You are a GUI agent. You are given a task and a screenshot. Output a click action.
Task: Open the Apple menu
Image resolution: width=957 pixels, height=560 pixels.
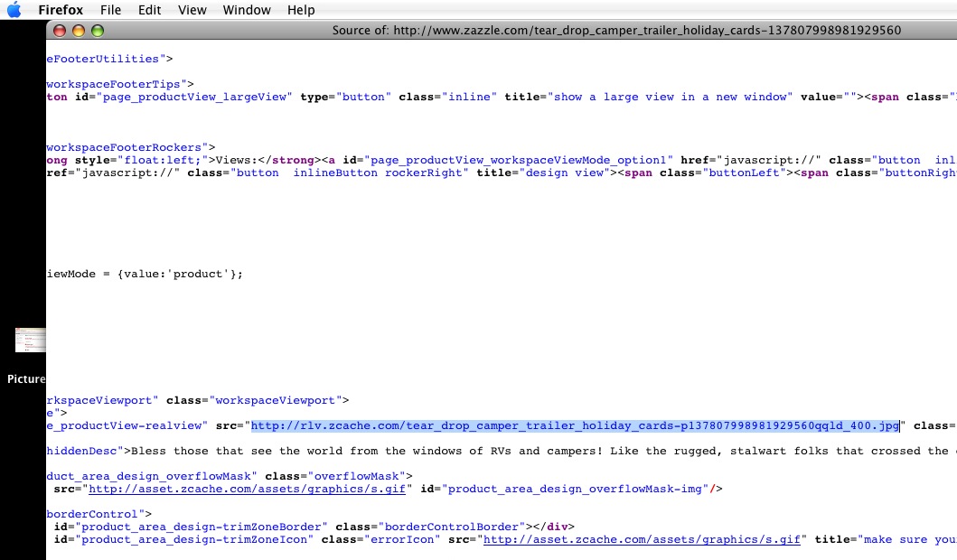pos(14,10)
